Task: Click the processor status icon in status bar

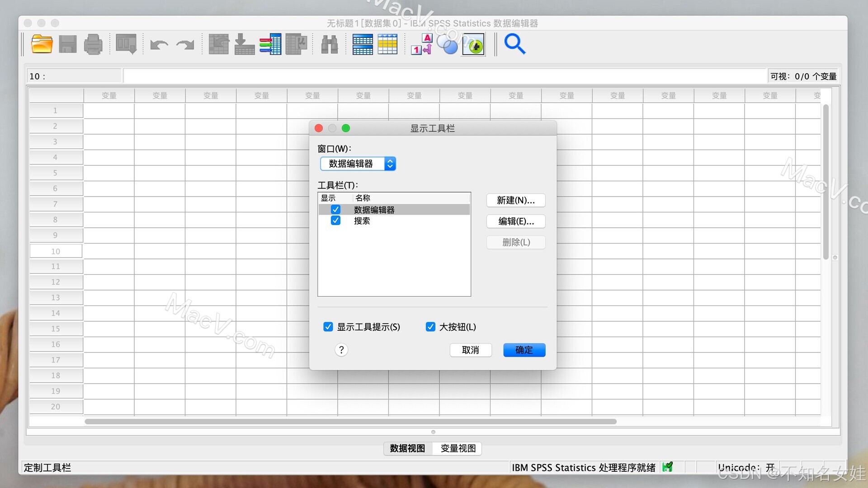Action: 667,467
